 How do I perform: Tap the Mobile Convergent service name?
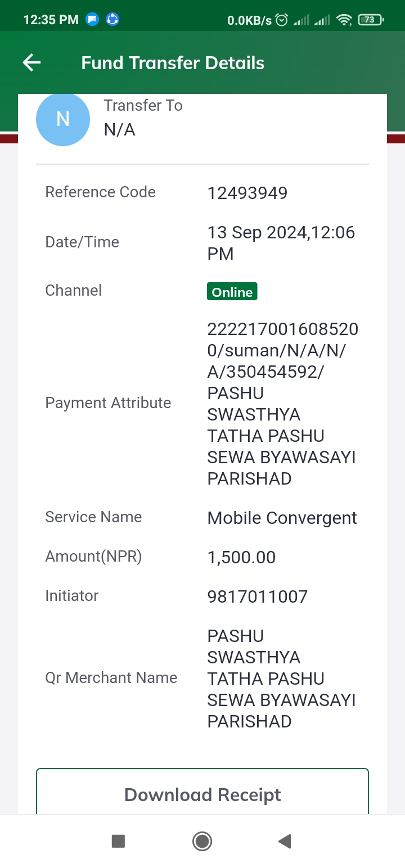click(x=282, y=518)
